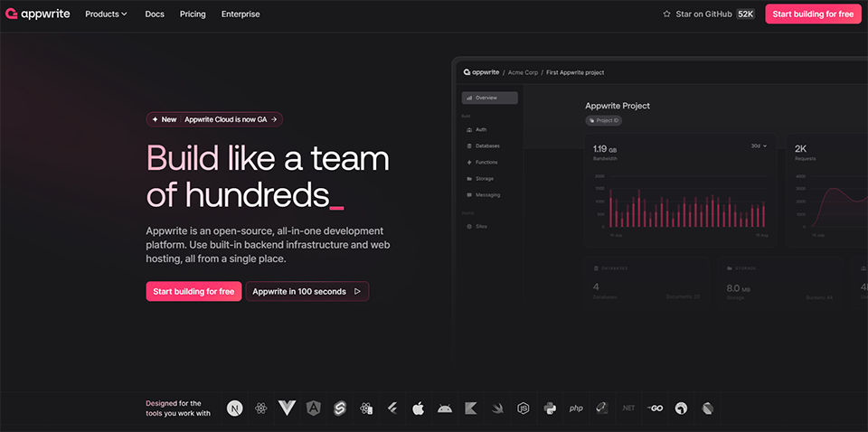Click the Storage 8.0 MB summary card

tap(780, 282)
